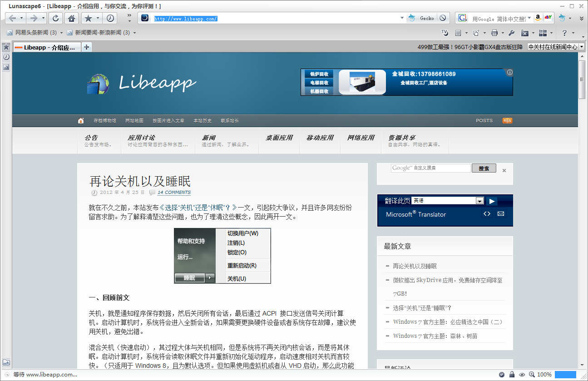Image resolution: width=588 pixels, height=381 pixels.
Task: Click the blue zoom slider in status bar
Action: pos(565,375)
